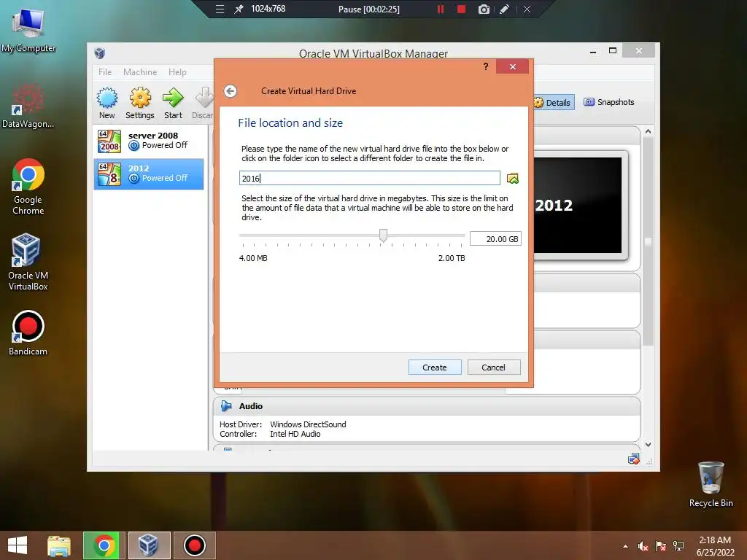The width and height of the screenshot is (747, 560).
Task: Click the details pane scroll down arrow
Action: 648,444
